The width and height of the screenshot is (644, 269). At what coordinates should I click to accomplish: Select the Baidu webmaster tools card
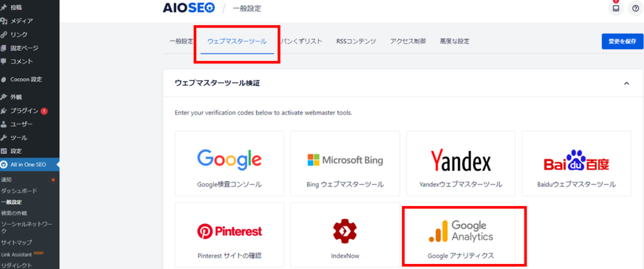point(576,163)
